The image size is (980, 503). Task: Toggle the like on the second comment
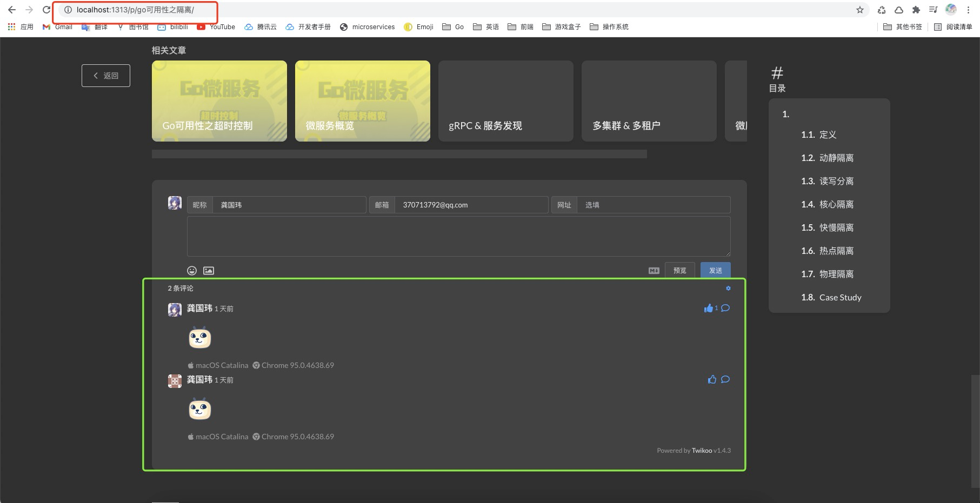(x=712, y=379)
